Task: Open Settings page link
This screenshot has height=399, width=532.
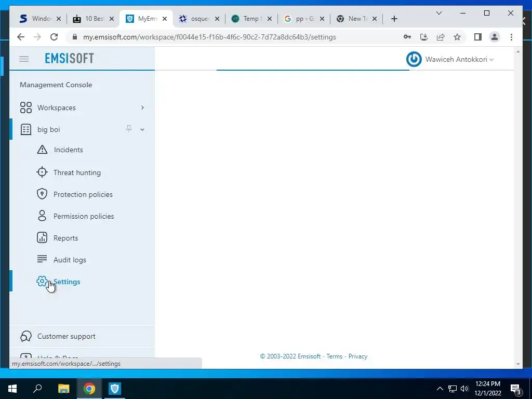Action: [67, 282]
